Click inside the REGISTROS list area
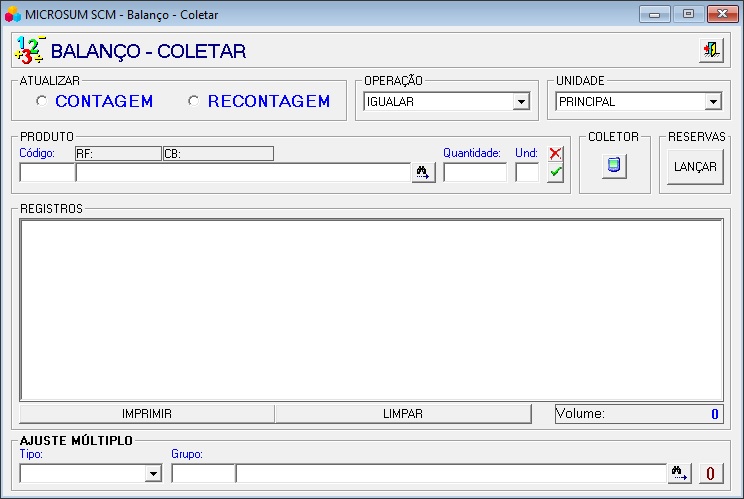Screen dimensions: 744x499 tap(372, 310)
